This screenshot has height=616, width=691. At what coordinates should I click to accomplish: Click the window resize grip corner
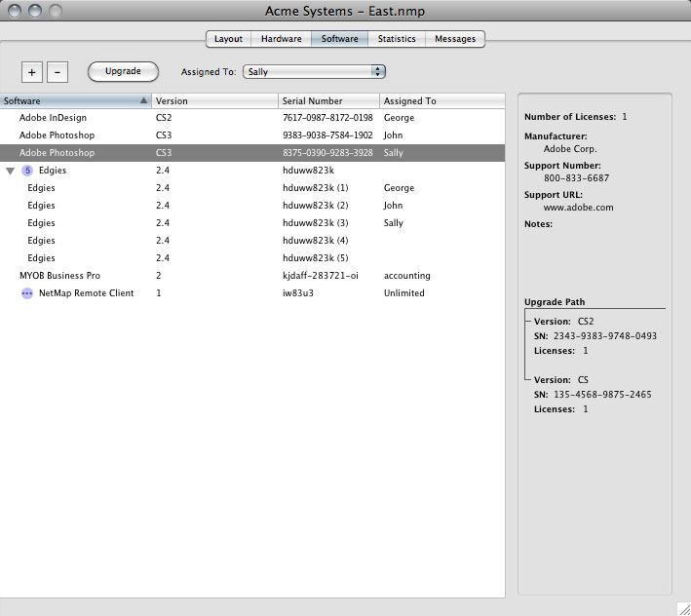[684, 609]
